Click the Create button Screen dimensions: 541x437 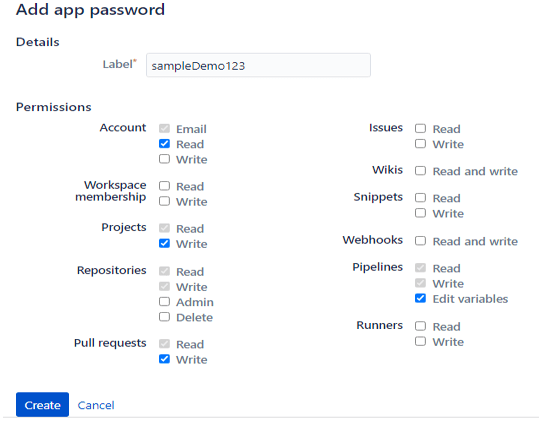[x=42, y=405]
